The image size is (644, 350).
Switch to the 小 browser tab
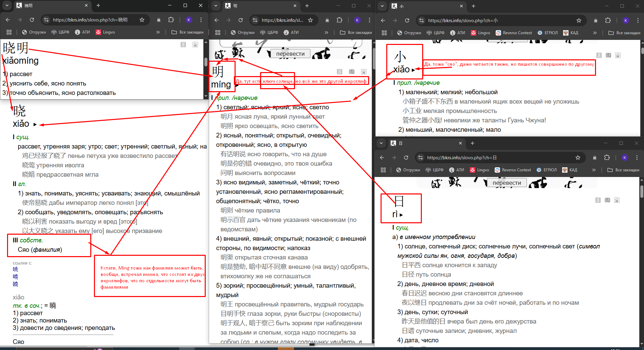427,6
